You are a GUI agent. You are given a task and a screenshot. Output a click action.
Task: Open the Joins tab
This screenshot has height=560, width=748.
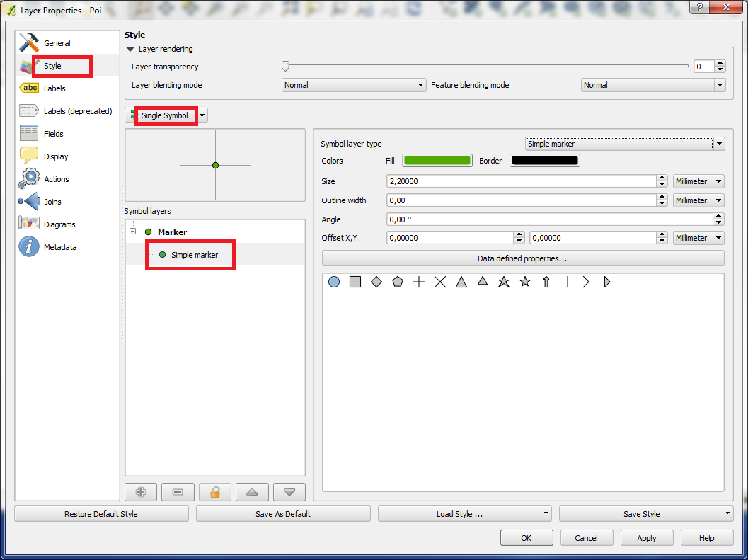point(67,202)
